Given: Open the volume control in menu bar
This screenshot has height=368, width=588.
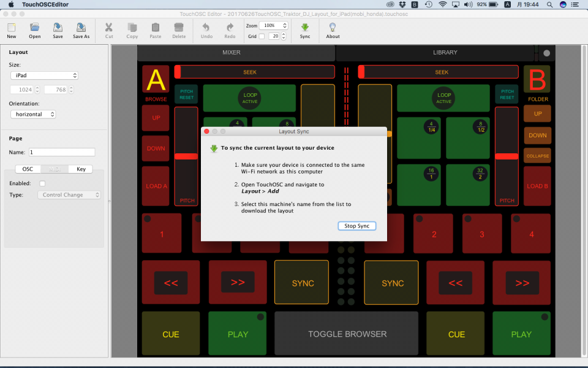Looking at the screenshot, I should click(468, 4).
